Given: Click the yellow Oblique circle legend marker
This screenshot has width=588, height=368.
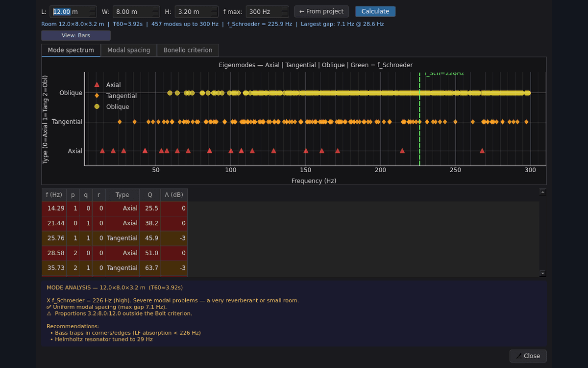Looking at the screenshot, I should (97, 106).
